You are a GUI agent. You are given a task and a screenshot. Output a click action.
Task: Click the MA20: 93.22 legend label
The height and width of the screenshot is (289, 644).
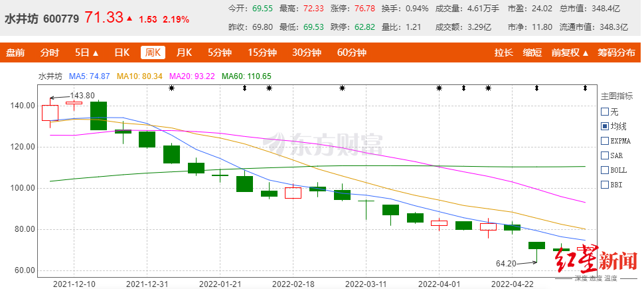(x=193, y=76)
